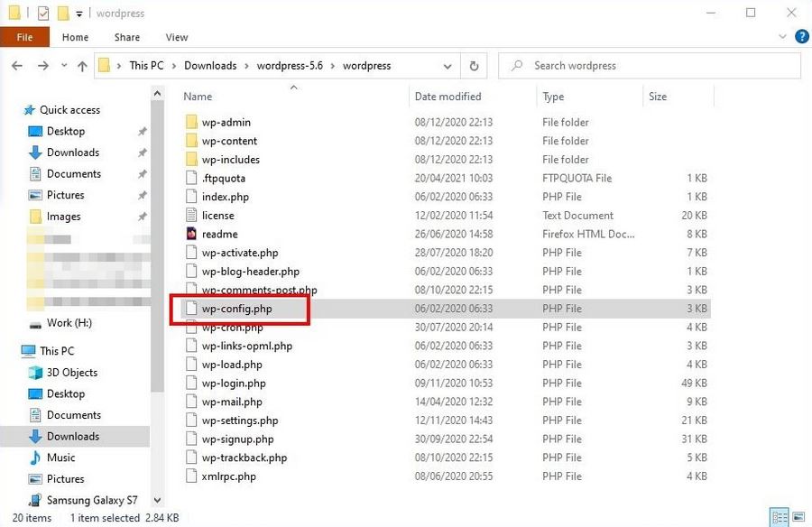Click the Search wordpress field
The width and height of the screenshot is (812, 527).
(x=650, y=66)
